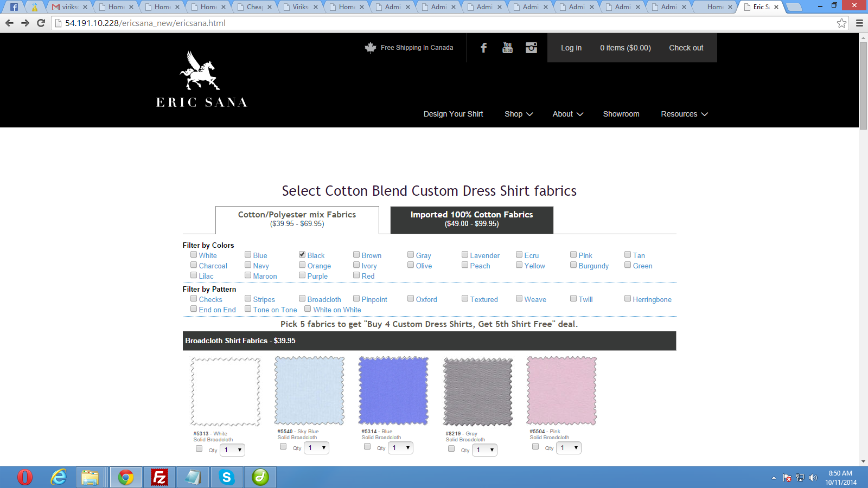
Task: Expand the About dropdown menu
Action: (x=567, y=114)
